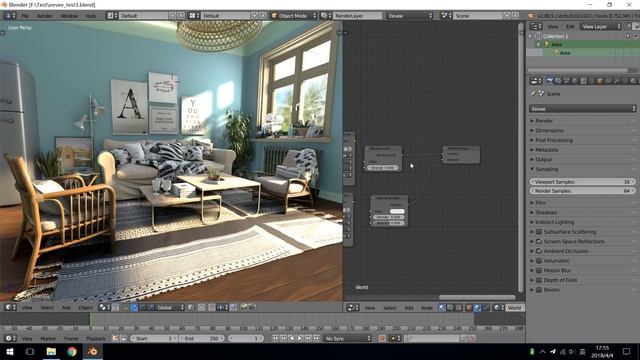Click the auto keying record button
This screenshot has width=640, height=360.
pos(382,338)
